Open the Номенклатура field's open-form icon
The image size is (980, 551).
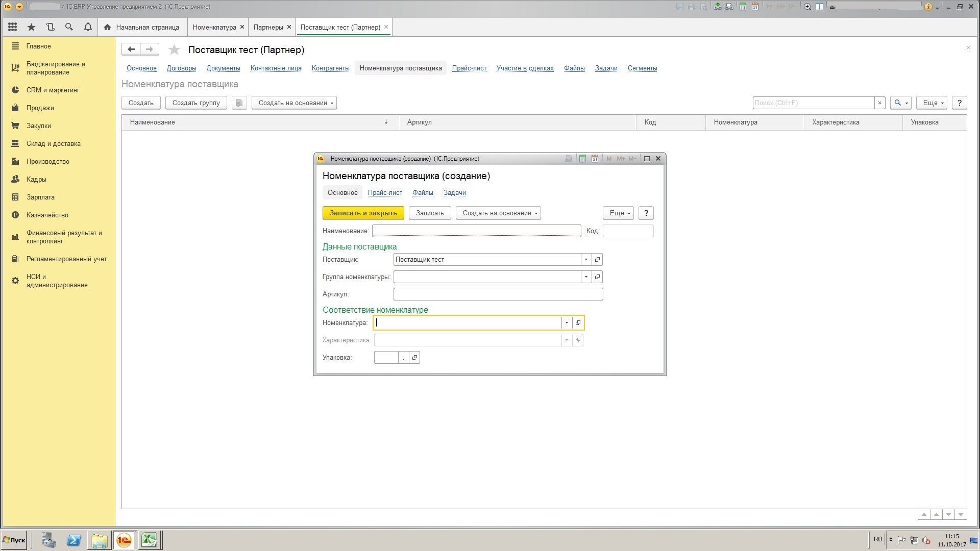[x=578, y=323]
